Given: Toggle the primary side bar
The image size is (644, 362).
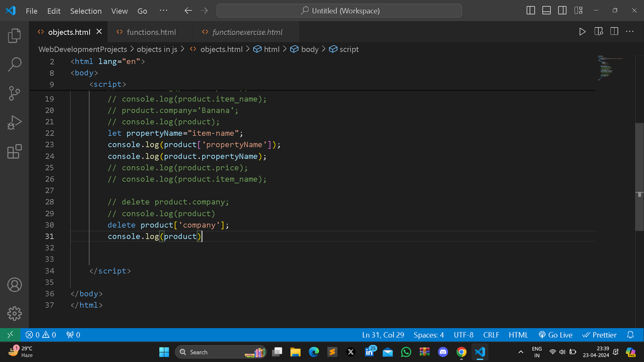Looking at the screenshot, I should [531, 11].
